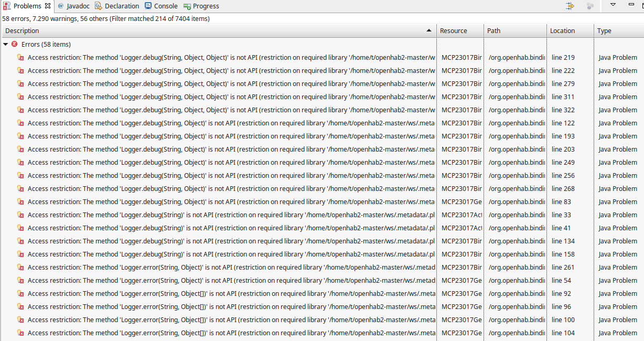Select the 'line 83' location cell

tap(561, 201)
